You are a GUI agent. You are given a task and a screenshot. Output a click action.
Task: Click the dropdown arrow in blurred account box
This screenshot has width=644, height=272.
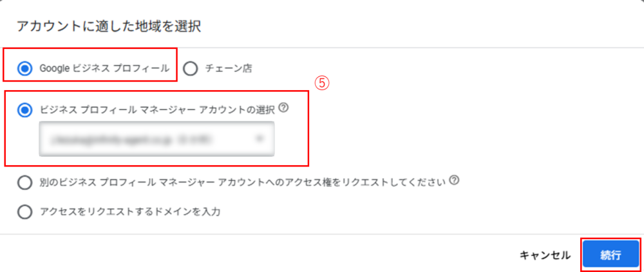click(x=259, y=139)
